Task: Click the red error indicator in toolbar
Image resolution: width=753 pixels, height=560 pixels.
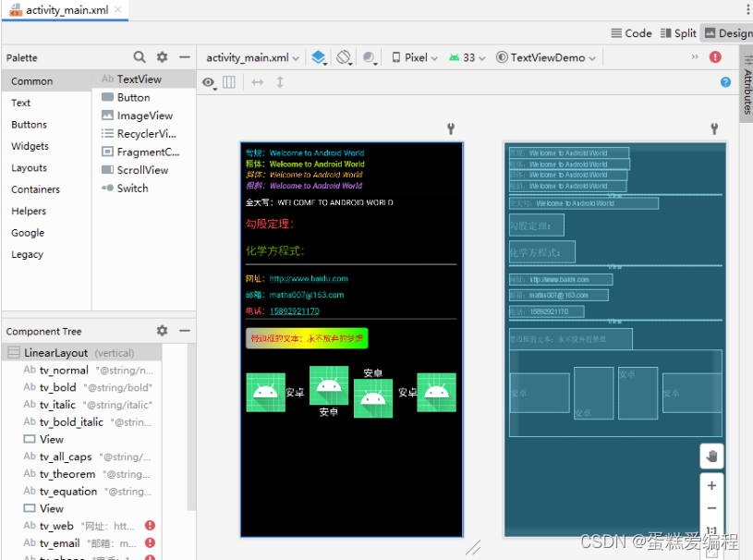Action: point(715,57)
